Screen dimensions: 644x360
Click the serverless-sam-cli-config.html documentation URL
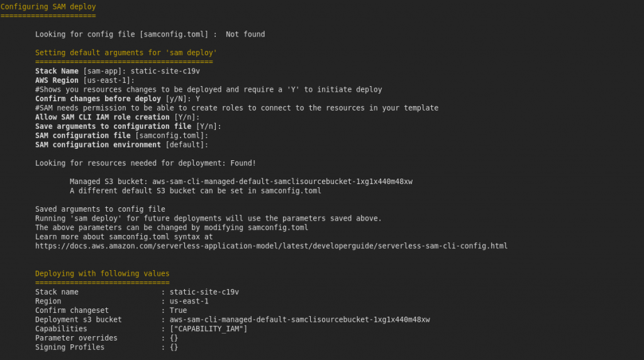271,246
